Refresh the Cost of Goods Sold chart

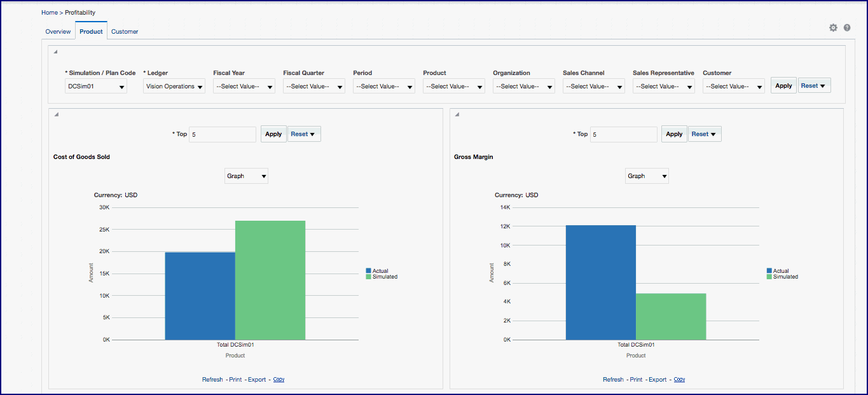pos(212,380)
